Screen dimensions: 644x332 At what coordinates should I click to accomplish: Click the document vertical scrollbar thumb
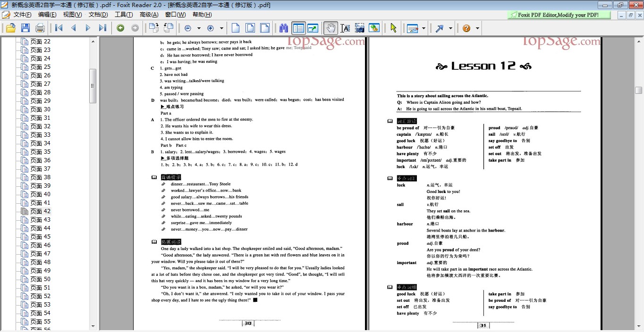[x=638, y=90]
